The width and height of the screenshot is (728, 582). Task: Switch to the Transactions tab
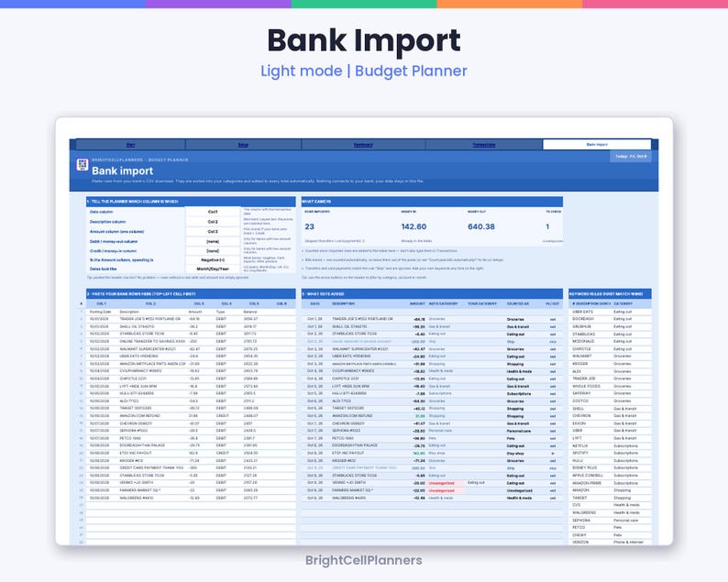(x=484, y=145)
